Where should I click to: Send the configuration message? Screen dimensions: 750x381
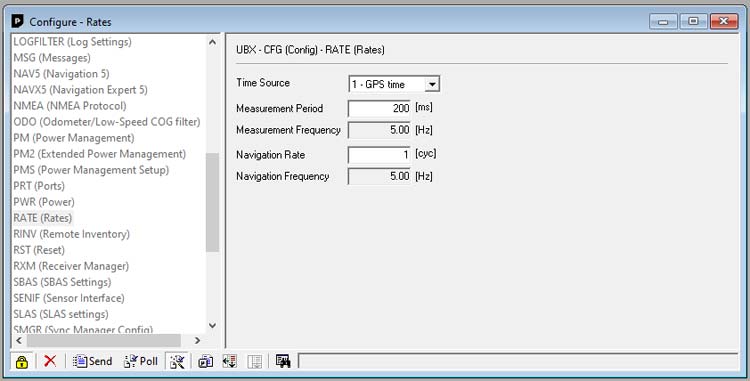click(x=93, y=361)
